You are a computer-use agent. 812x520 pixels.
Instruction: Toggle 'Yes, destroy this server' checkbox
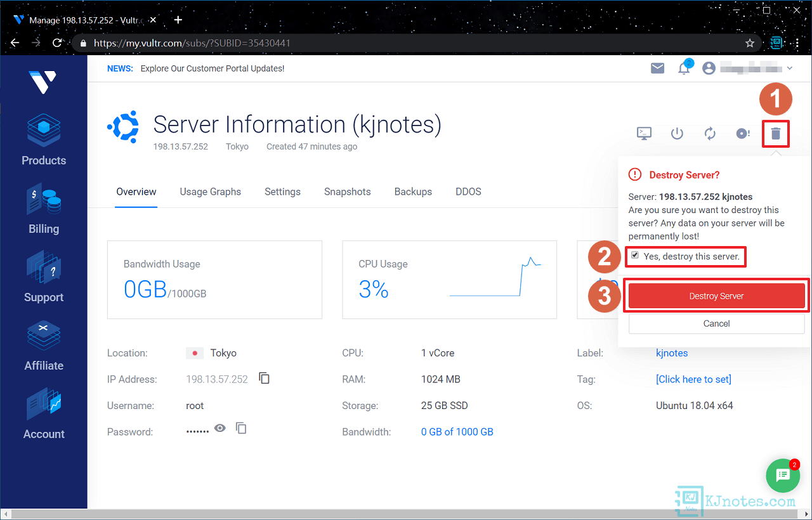pos(635,256)
